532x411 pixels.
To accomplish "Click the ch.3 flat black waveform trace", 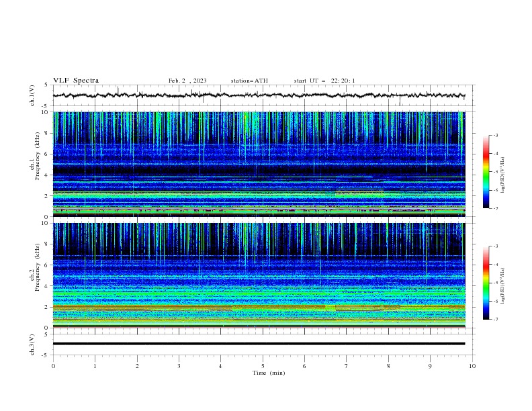I will 259,344.
